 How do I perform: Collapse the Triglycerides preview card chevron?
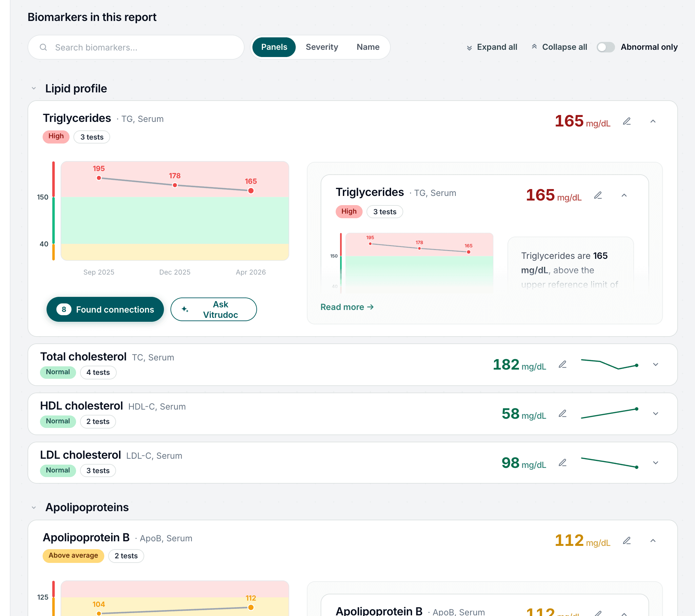click(624, 195)
